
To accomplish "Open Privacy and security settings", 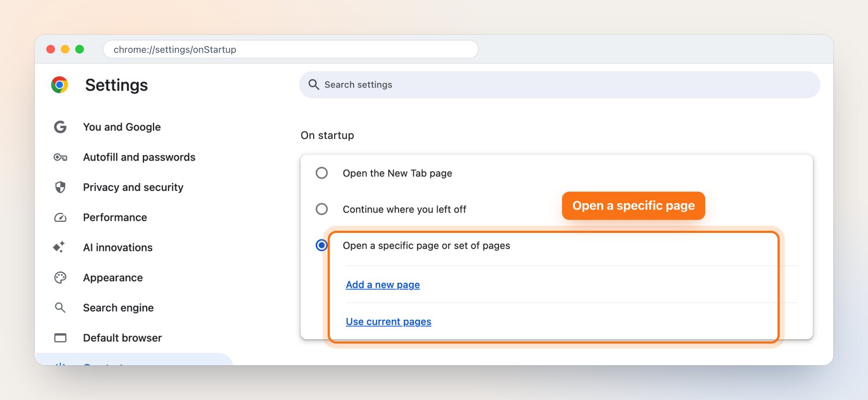I will (133, 187).
